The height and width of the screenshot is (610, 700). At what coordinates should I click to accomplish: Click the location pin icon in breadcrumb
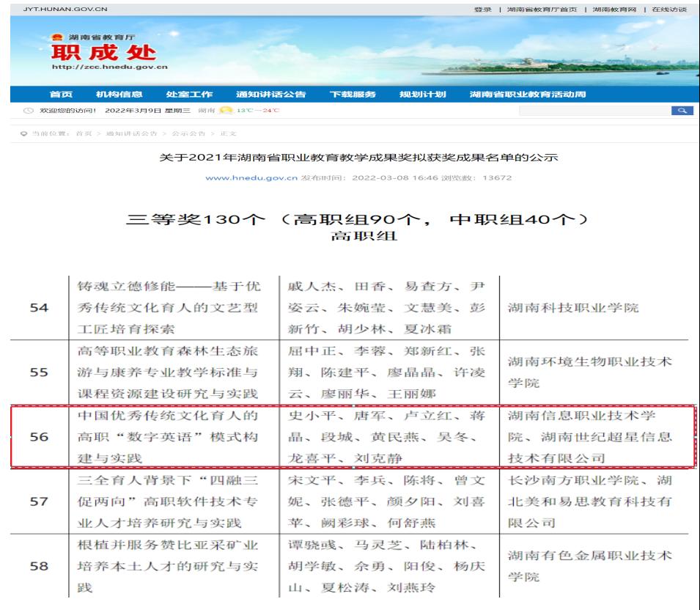(x=23, y=133)
